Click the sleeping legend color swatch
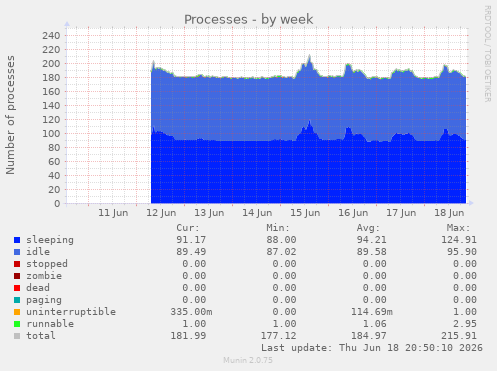 coord(17,240)
